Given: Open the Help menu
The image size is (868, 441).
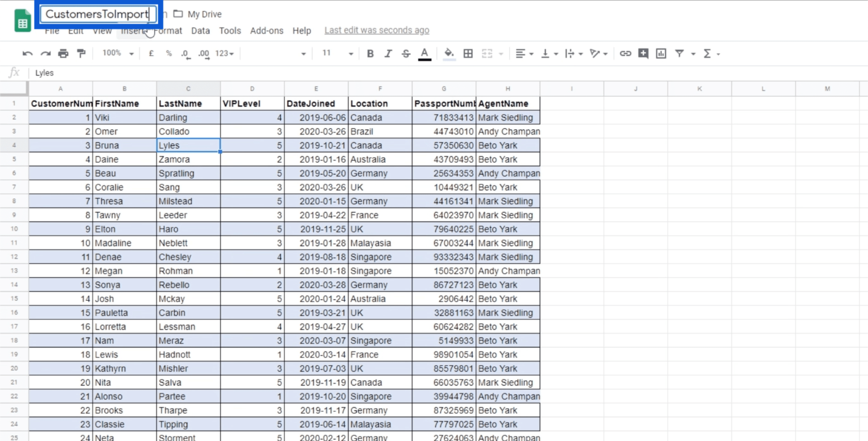Looking at the screenshot, I should (x=302, y=31).
